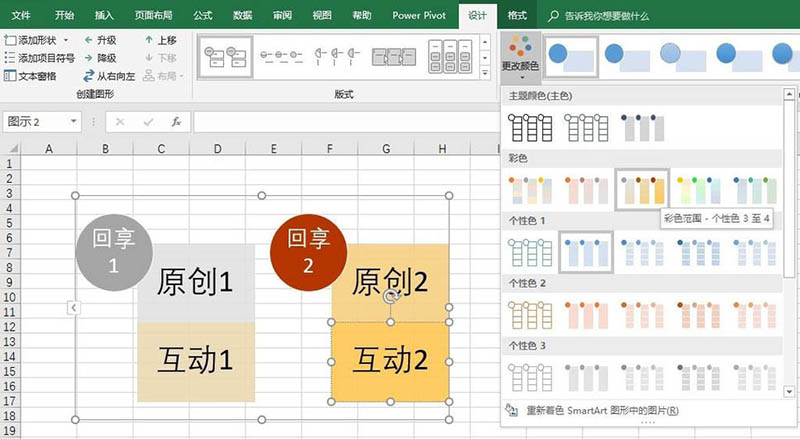This screenshot has width=800, height=439.
Task: Toggle 从右向左 direction
Action: pyautogui.click(x=109, y=76)
